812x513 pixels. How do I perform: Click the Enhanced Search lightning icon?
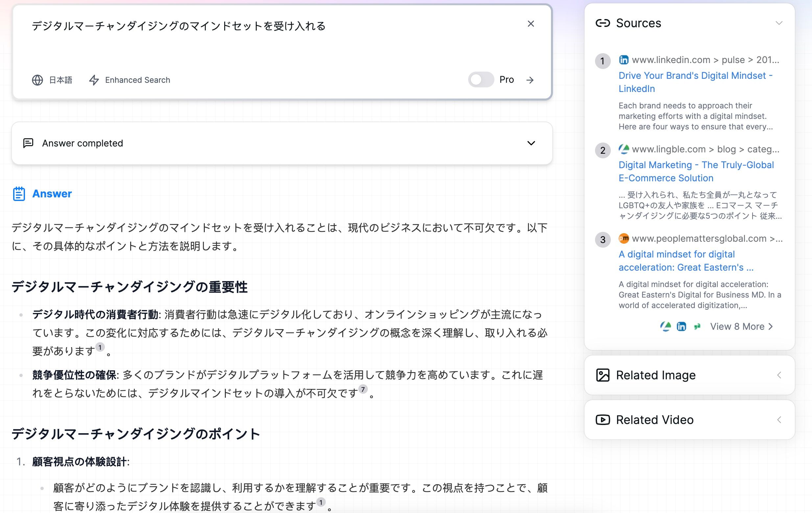(94, 80)
